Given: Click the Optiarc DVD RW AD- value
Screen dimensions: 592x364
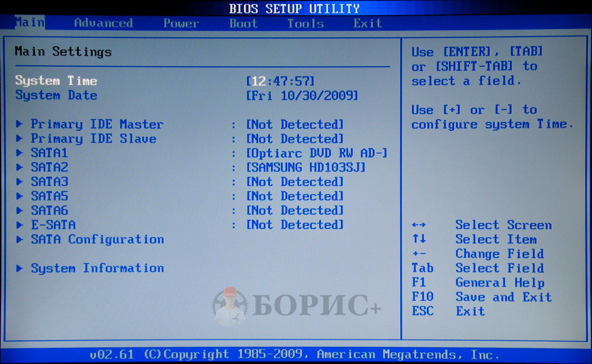Looking at the screenshot, I should point(317,153).
